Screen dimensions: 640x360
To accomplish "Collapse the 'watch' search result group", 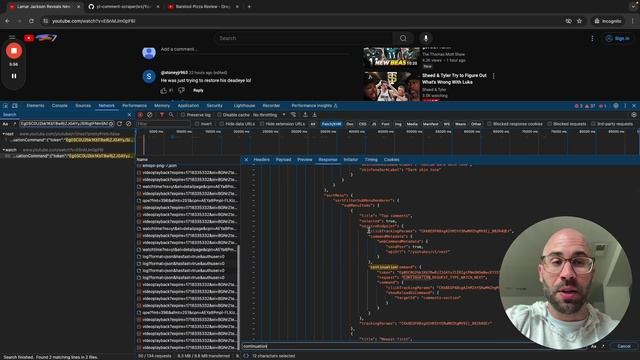I will click(4, 150).
